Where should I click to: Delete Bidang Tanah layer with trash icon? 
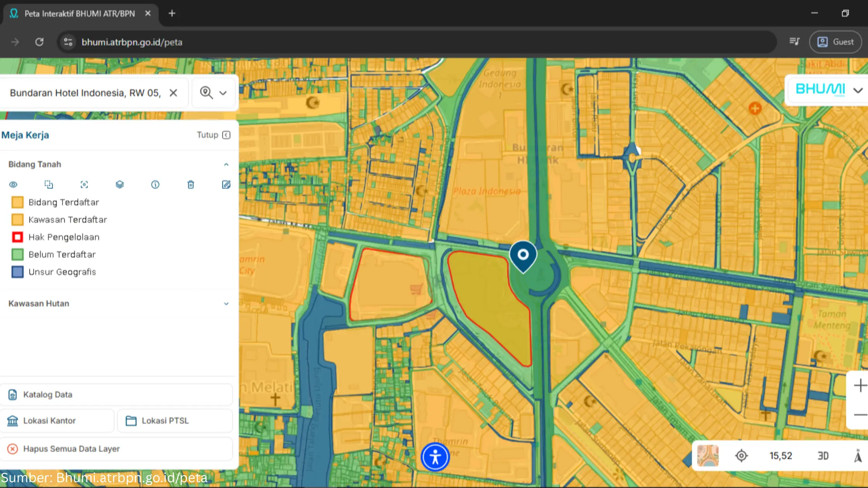tap(191, 185)
